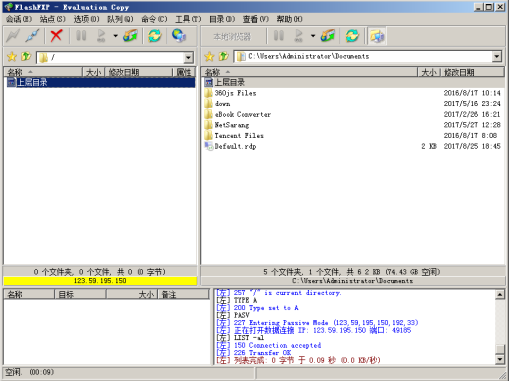The width and height of the screenshot is (511, 381).
Task: Open the left play button dropdown arrow
Action: click(115, 35)
